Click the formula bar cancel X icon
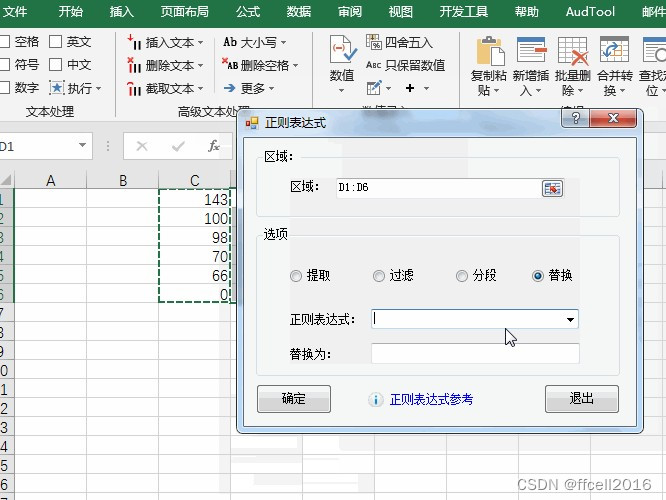Viewport: 666px width, 500px height. pyautogui.click(x=142, y=146)
